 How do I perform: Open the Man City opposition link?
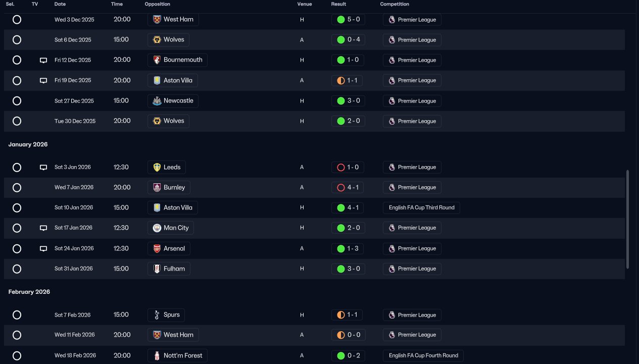tap(176, 228)
